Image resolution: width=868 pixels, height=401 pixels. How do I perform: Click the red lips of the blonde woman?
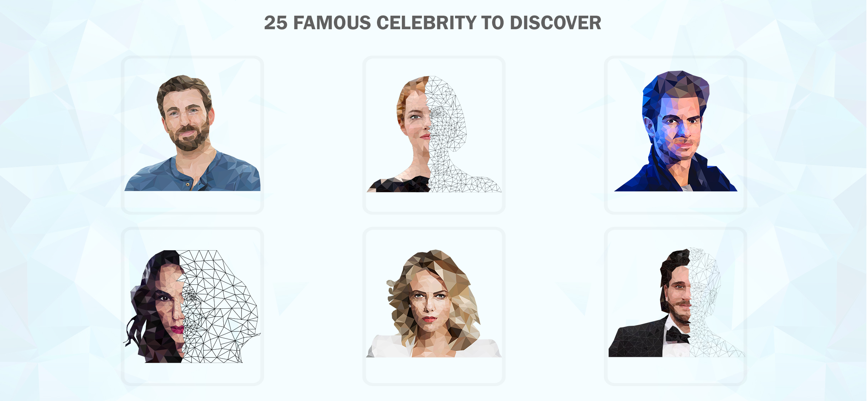click(x=429, y=319)
